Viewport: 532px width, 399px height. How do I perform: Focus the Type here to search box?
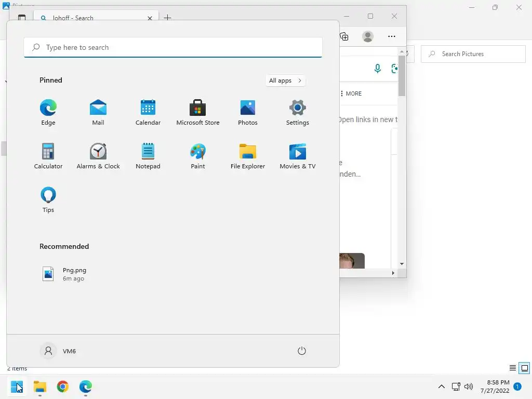173,47
